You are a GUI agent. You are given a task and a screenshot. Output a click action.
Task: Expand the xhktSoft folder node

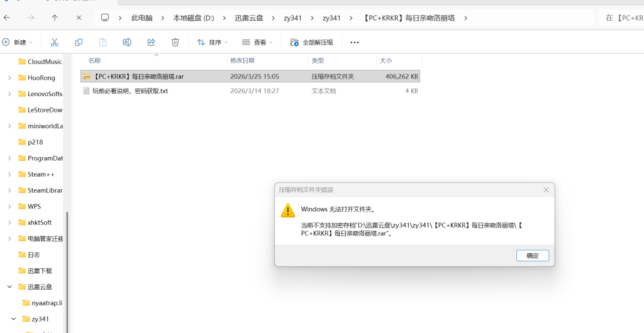pos(9,222)
